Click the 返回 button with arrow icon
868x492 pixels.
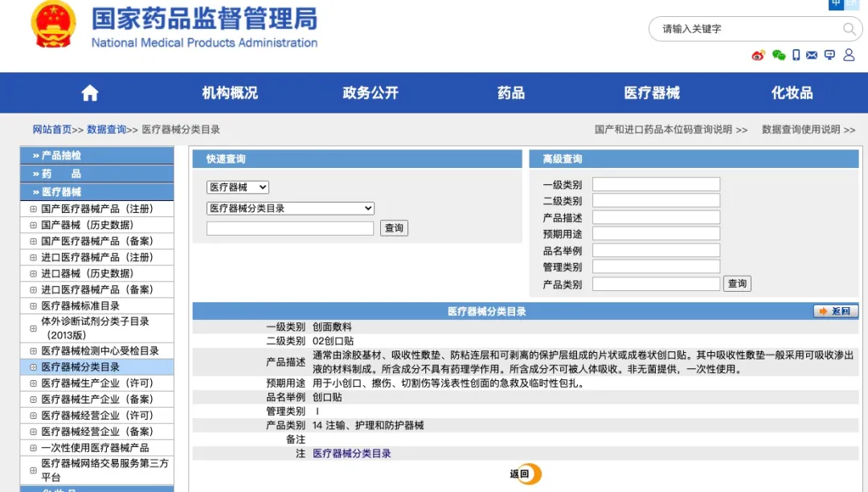click(x=835, y=311)
